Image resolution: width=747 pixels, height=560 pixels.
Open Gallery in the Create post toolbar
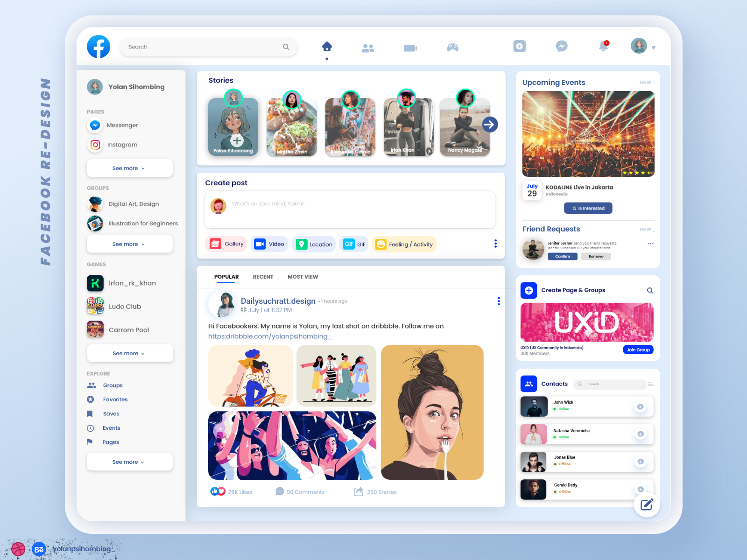click(x=226, y=244)
